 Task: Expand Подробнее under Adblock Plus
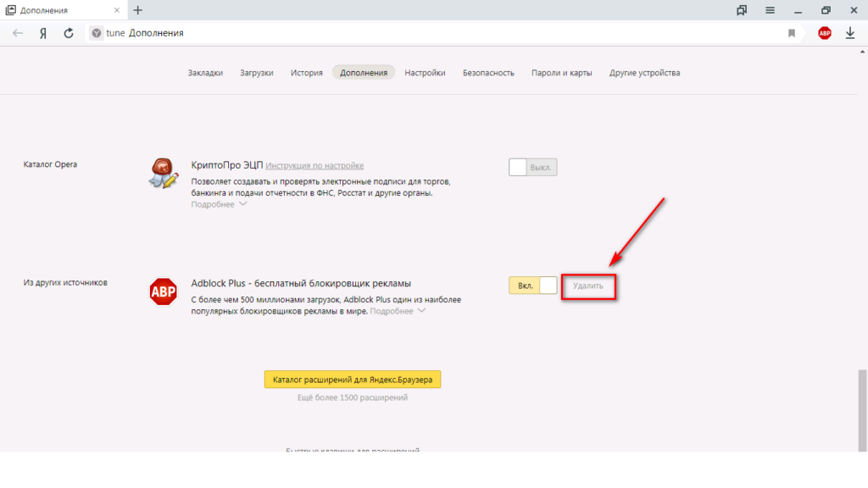[x=398, y=312]
